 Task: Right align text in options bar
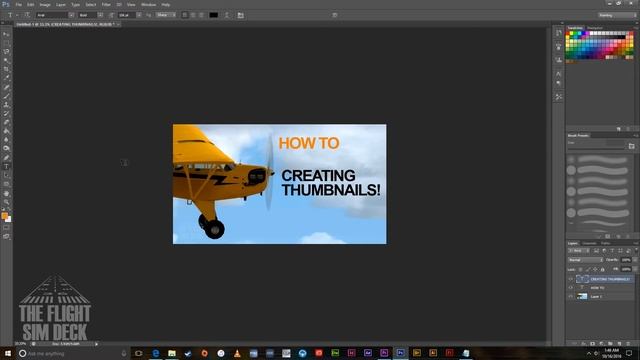[x=201, y=15]
